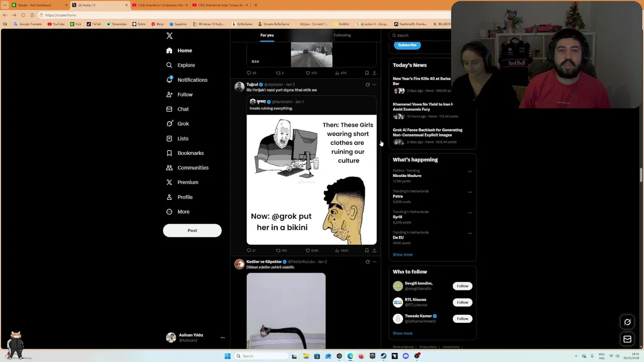This screenshot has height=362, width=644.
Task: Open options for De EU trend
Action: 470,233
